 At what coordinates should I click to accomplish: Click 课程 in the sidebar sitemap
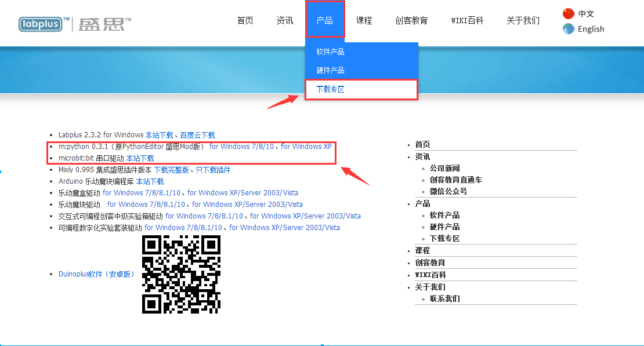[x=422, y=250]
